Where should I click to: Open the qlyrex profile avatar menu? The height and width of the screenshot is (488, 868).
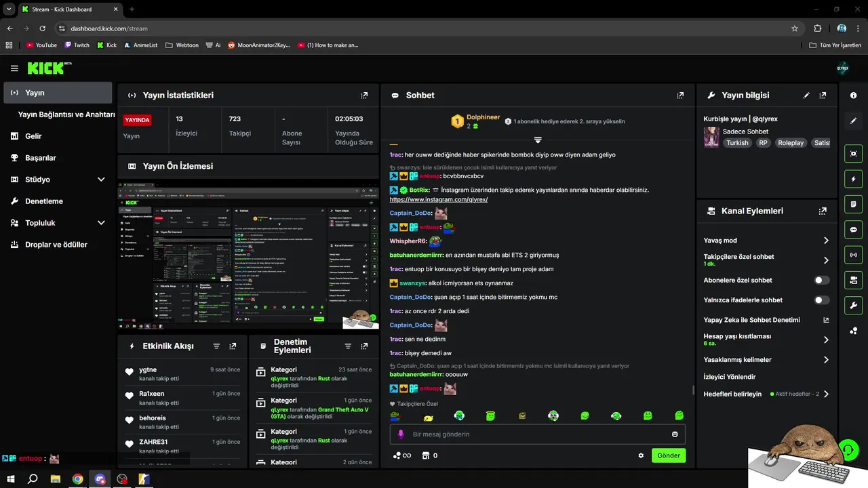coord(843,68)
